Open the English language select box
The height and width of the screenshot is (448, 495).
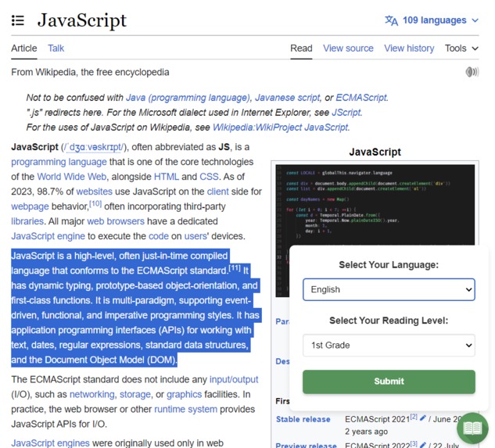click(389, 289)
